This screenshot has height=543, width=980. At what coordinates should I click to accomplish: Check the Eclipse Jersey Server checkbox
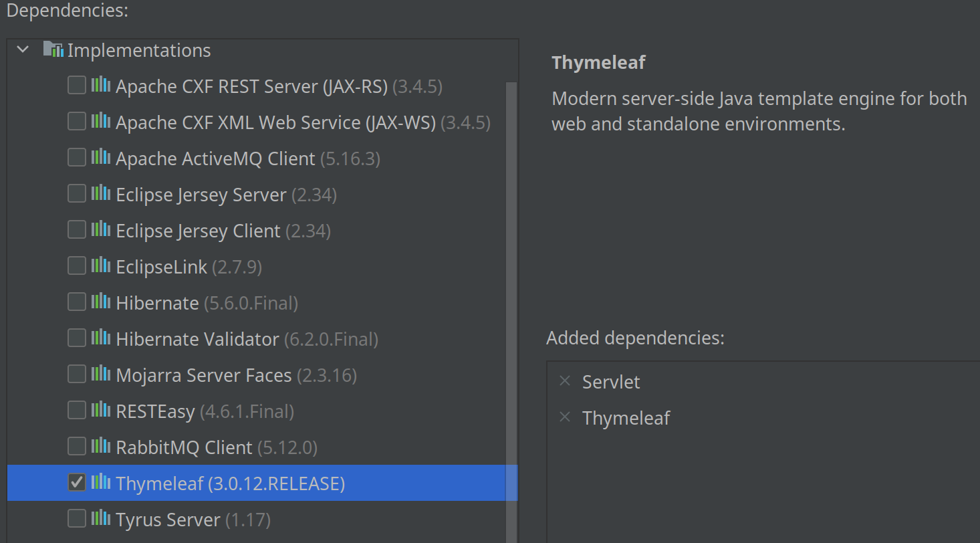[77, 194]
